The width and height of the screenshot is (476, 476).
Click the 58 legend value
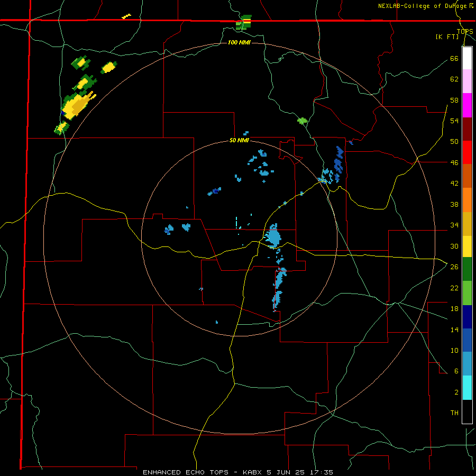point(454,100)
